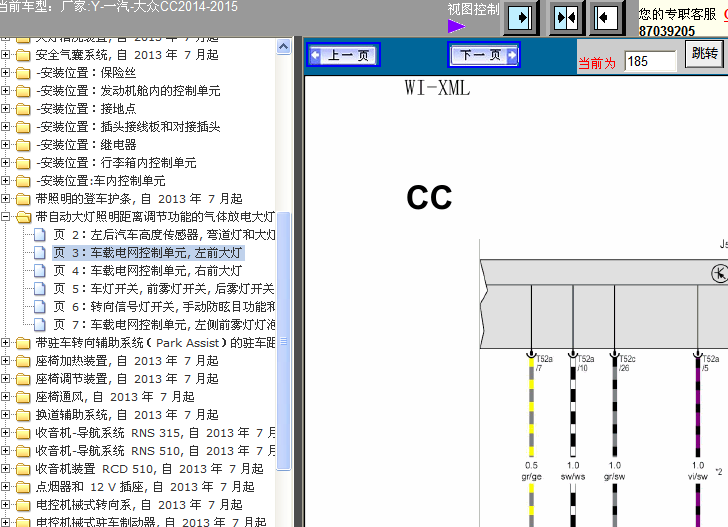Click the left-arrow view control icon
This screenshot has height=527, width=728.
[606, 18]
